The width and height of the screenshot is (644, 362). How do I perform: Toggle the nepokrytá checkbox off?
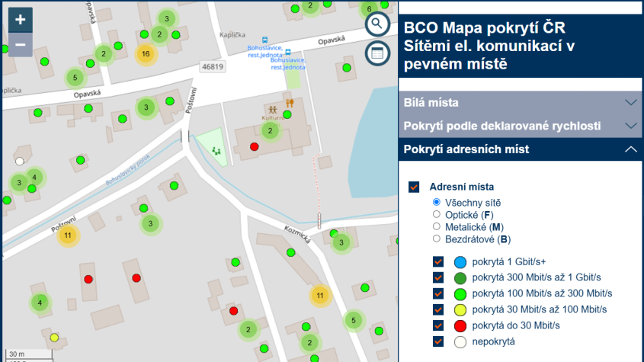pos(438,341)
